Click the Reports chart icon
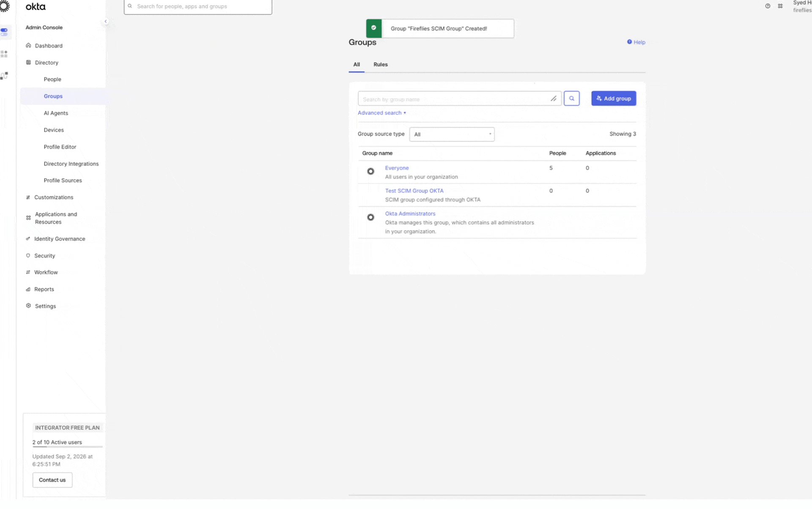The width and height of the screenshot is (812, 509). (28, 290)
